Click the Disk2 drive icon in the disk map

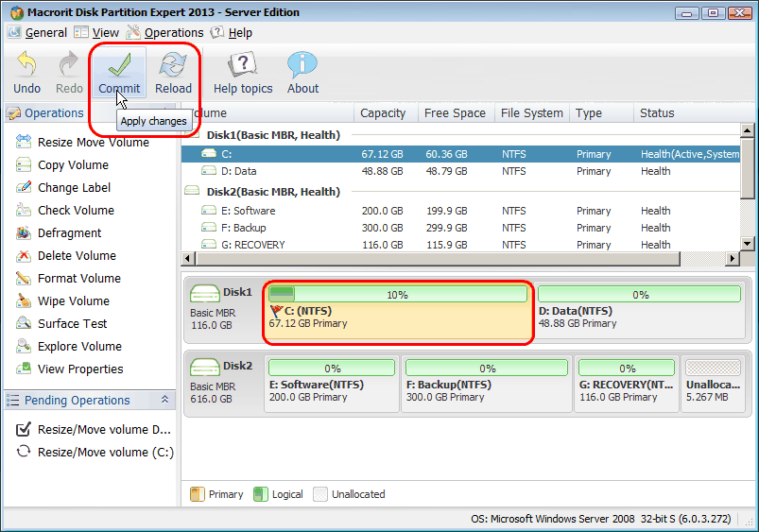tap(205, 368)
